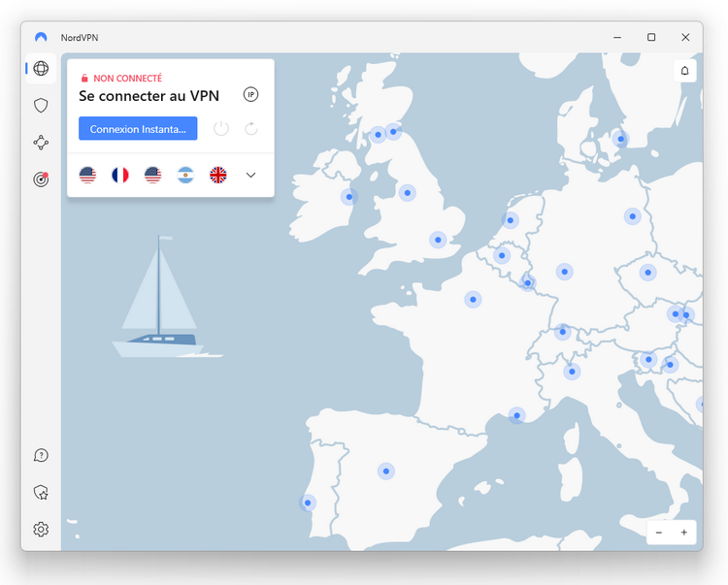Open the shield Threat Protection section

tap(41, 106)
